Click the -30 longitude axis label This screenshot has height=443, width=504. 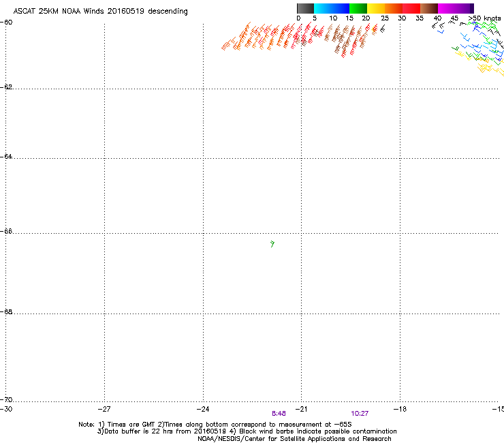click(6, 409)
